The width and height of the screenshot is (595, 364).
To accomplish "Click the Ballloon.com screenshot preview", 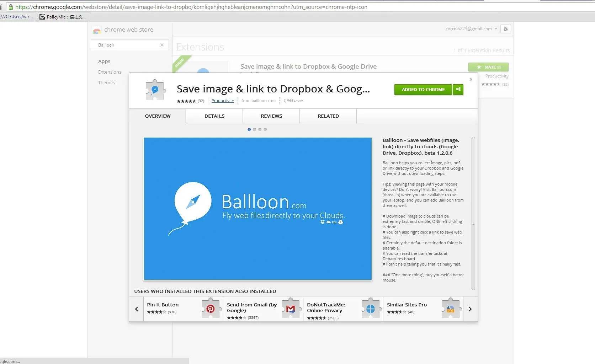I will click(x=258, y=209).
